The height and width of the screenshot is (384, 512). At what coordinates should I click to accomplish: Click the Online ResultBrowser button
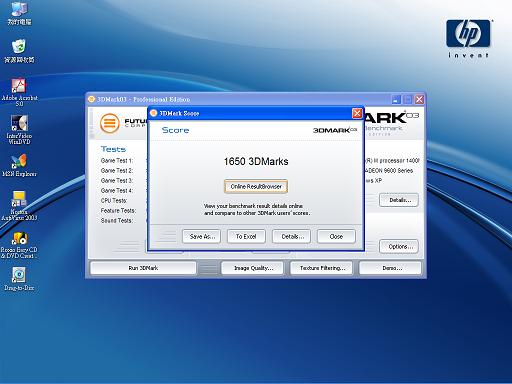pyautogui.click(x=256, y=186)
